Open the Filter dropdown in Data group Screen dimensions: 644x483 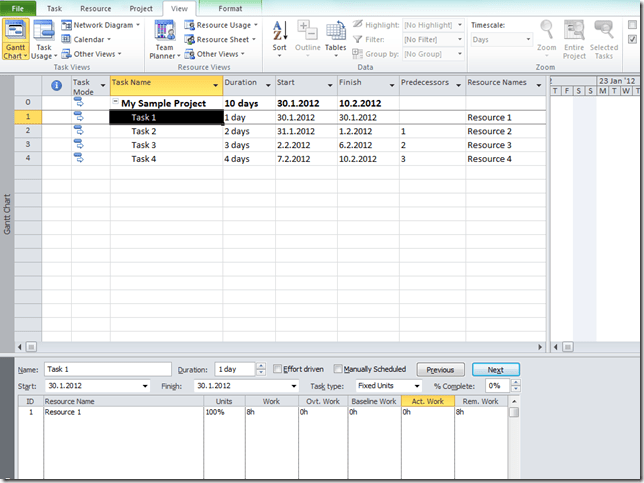[458, 40]
